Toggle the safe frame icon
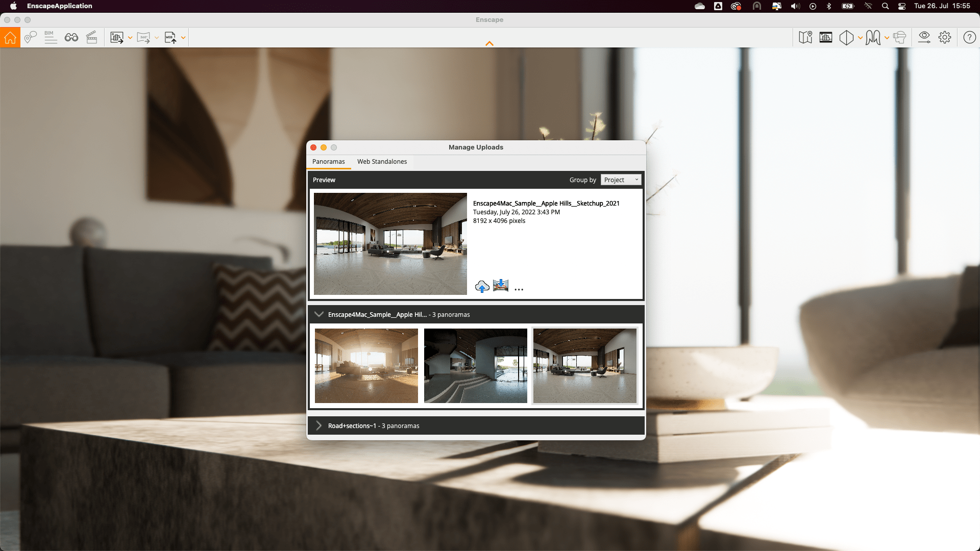Viewport: 980px width, 551px height. (x=826, y=38)
